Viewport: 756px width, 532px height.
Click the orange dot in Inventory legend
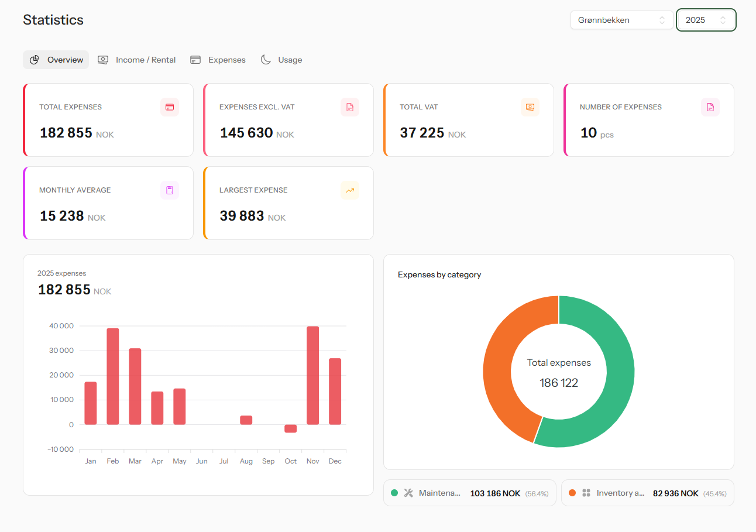572,493
